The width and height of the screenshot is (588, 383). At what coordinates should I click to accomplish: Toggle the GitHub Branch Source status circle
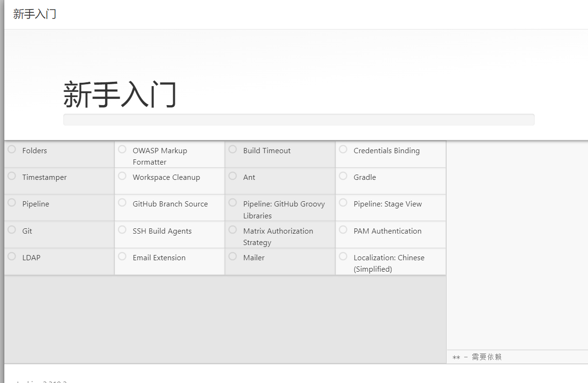coord(122,203)
